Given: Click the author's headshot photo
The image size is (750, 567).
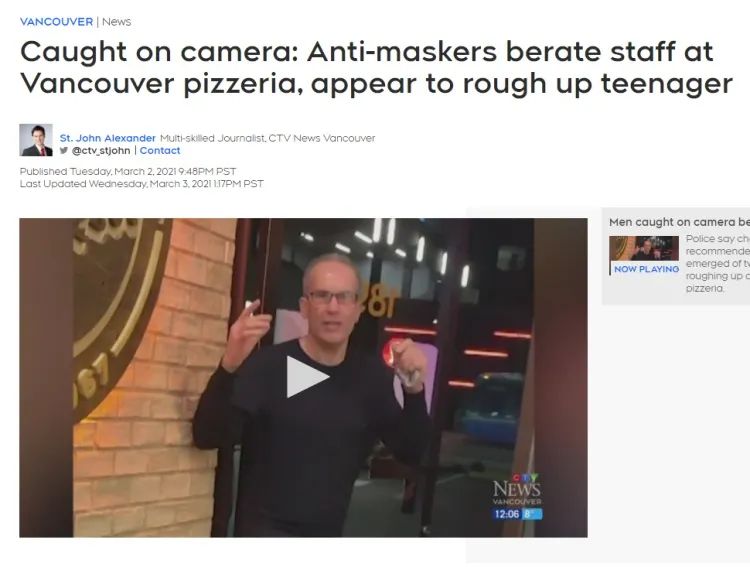Looking at the screenshot, I should [x=36, y=140].
